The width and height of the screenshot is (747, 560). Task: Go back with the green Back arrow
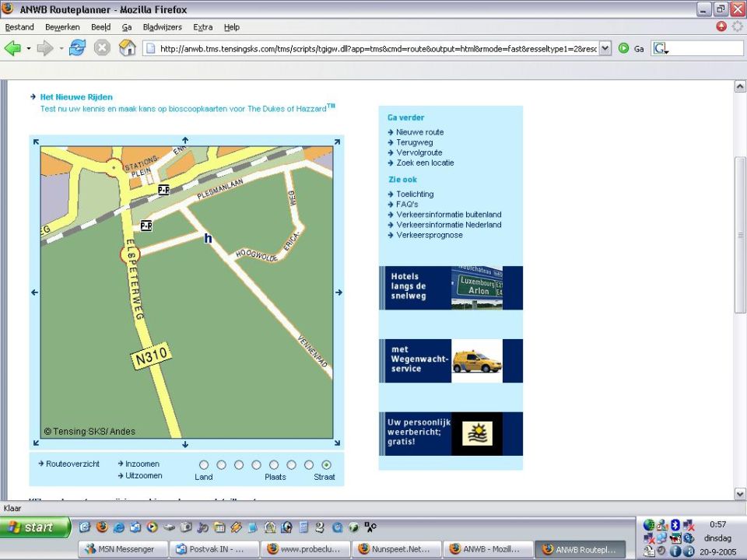tap(13, 48)
